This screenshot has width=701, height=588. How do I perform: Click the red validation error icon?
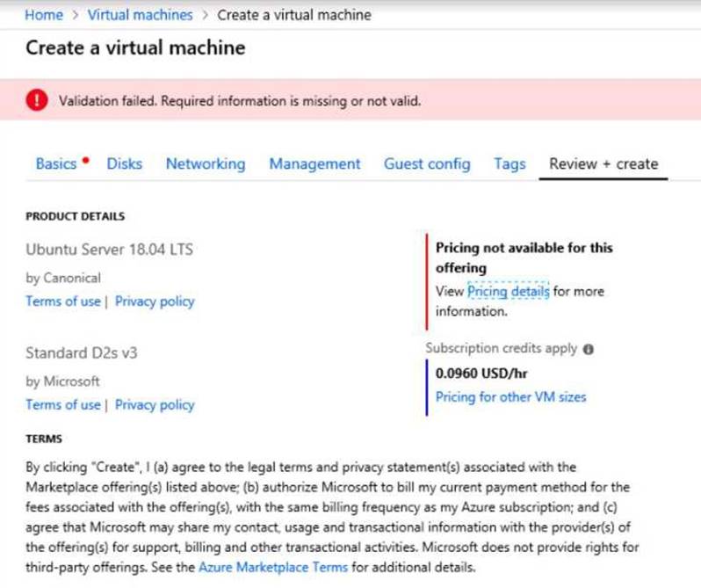[x=37, y=99]
